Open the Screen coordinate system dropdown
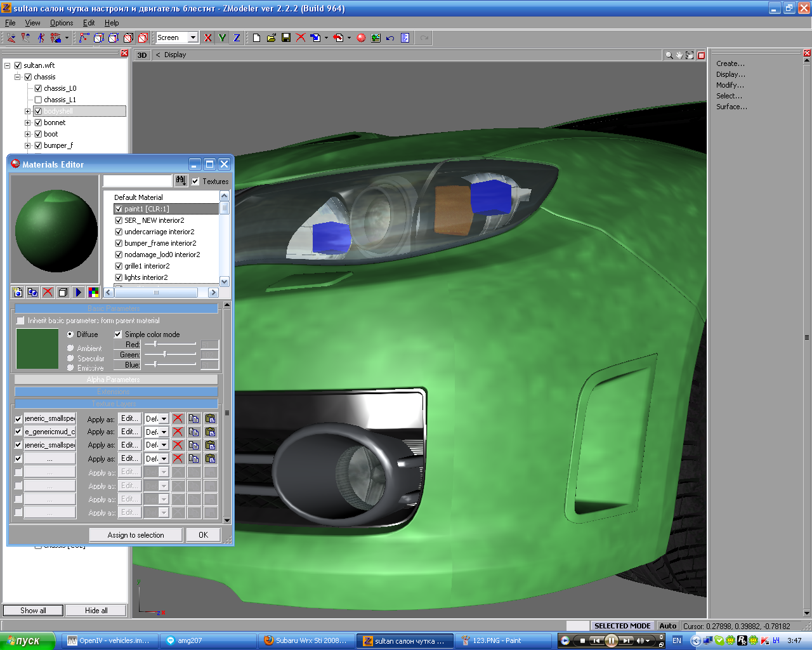Image resolution: width=812 pixels, height=650 pixels. pos(193,38)
